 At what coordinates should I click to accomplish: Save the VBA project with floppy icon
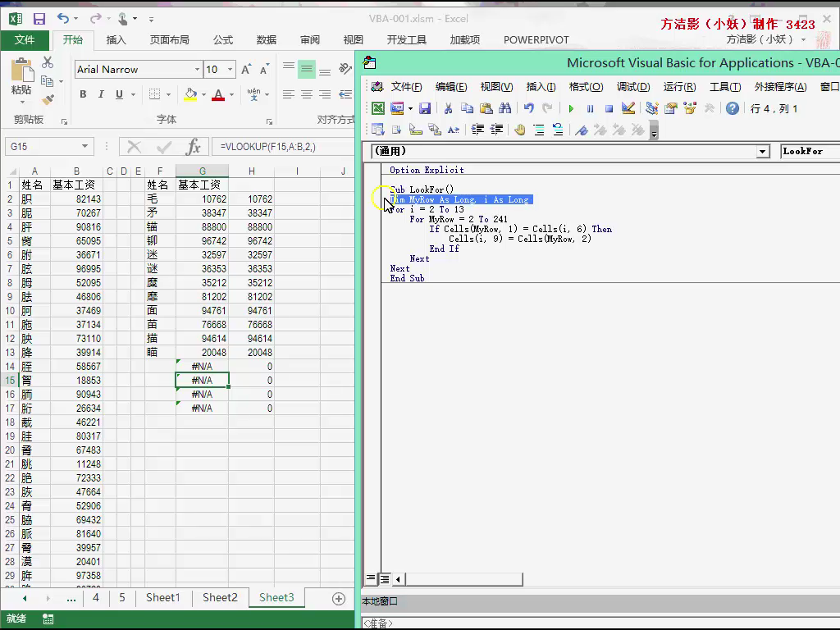tap(425, 108)
